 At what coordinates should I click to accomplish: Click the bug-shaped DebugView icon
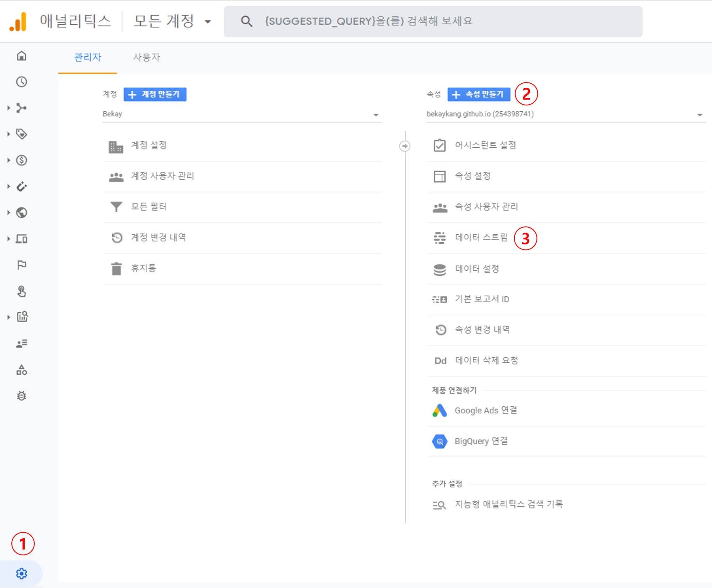21,396
